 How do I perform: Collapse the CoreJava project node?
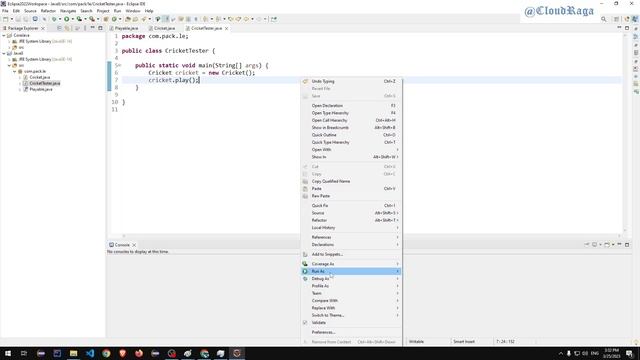4,36
